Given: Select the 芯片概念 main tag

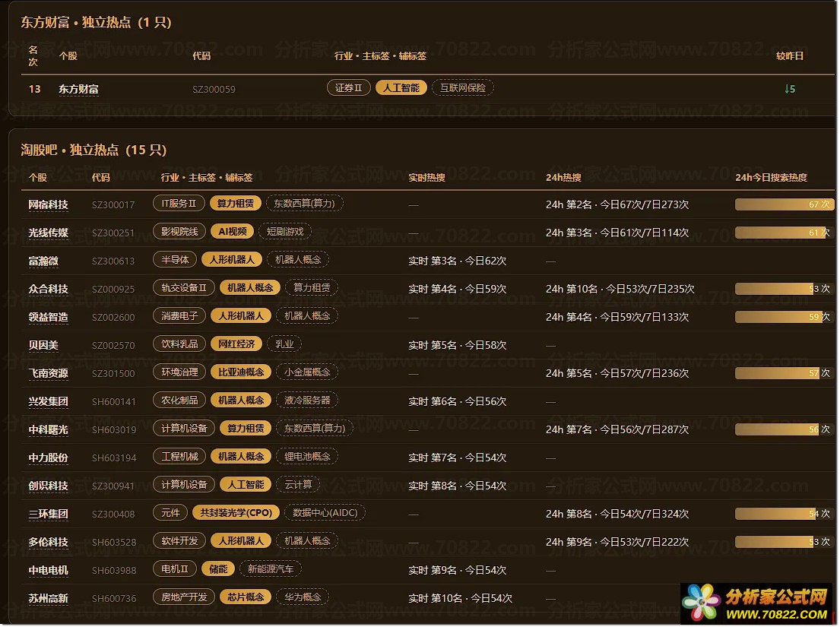Looking at the screenshot, I should (x=246, y=597).
